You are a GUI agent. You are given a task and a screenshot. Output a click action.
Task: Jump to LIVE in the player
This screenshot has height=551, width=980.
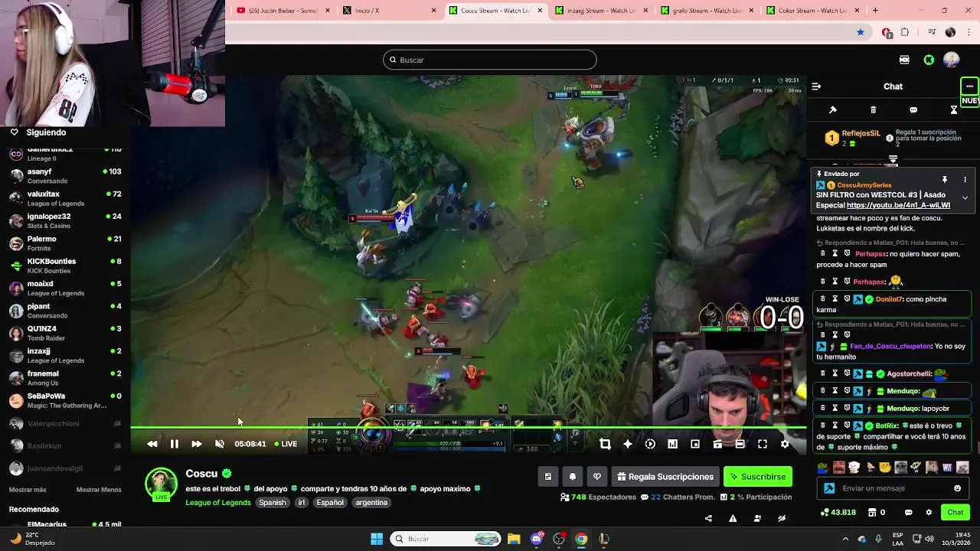coord(286,444)
